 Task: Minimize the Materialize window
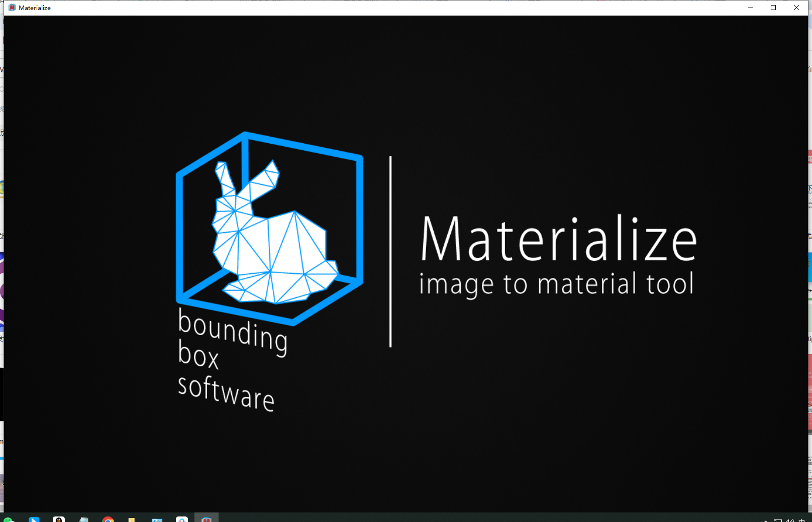pos(751,8)
